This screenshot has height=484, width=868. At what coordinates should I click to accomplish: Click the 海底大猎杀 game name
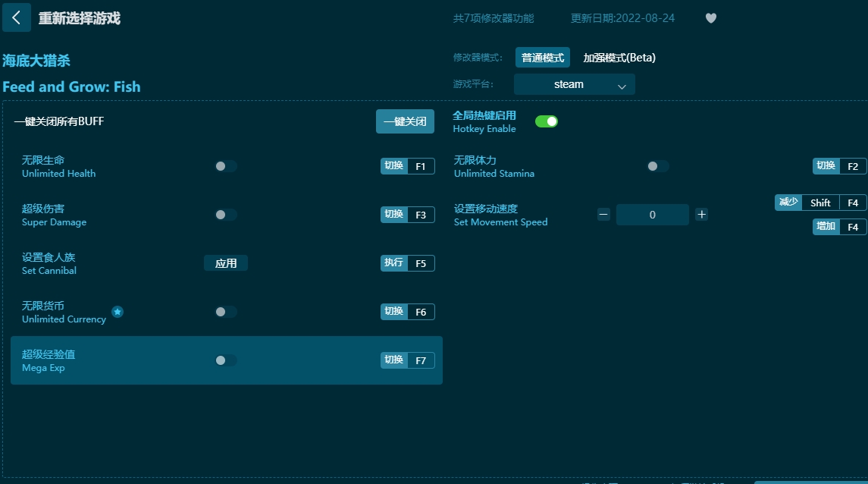36,61
